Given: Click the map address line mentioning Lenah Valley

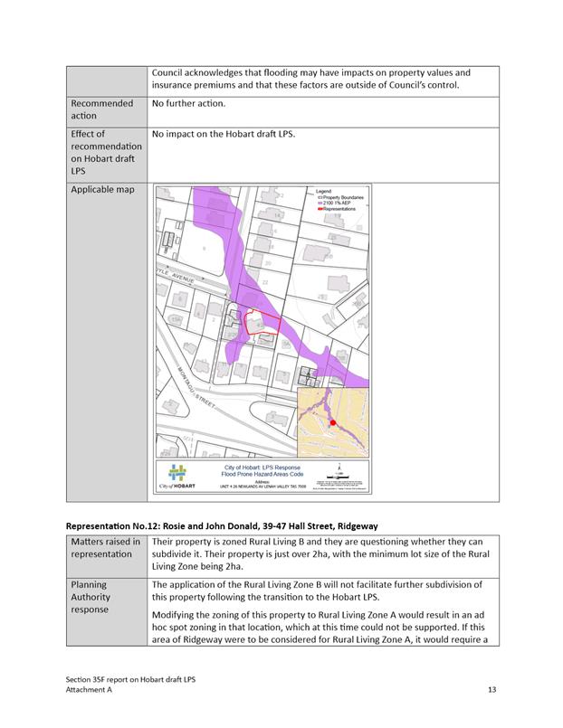Looking at the screenshot, I should pos(262,487).
